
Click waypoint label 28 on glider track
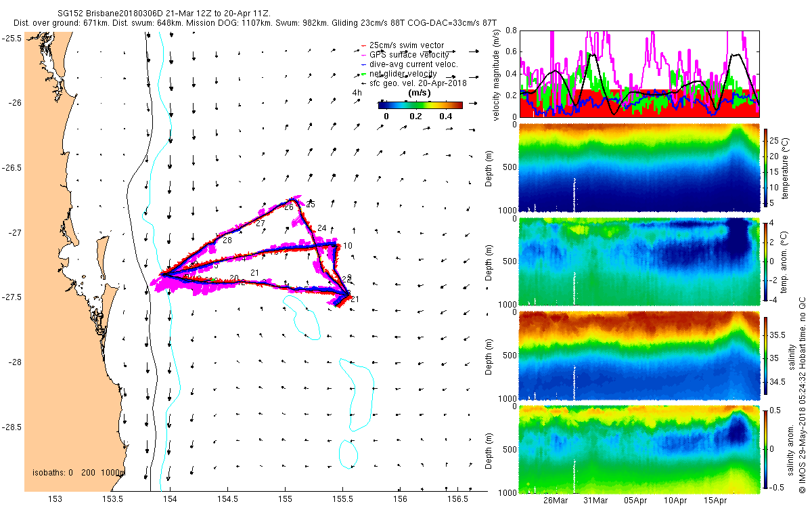point(227,240)
